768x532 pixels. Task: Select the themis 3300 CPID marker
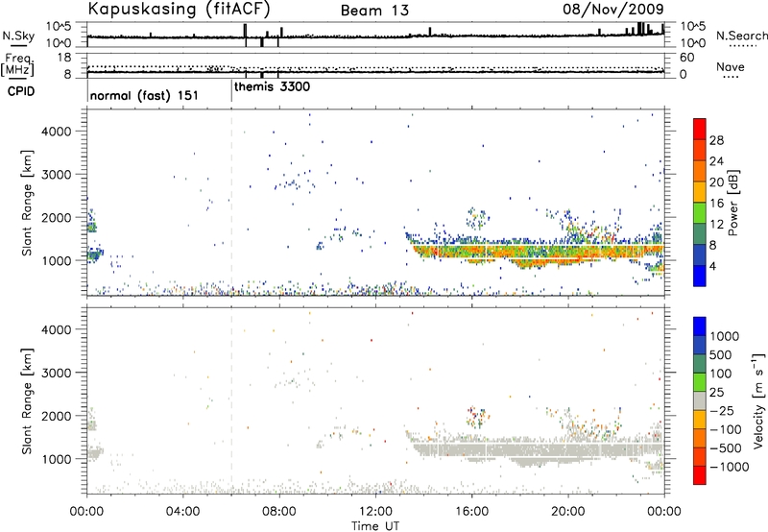(272, 87)
